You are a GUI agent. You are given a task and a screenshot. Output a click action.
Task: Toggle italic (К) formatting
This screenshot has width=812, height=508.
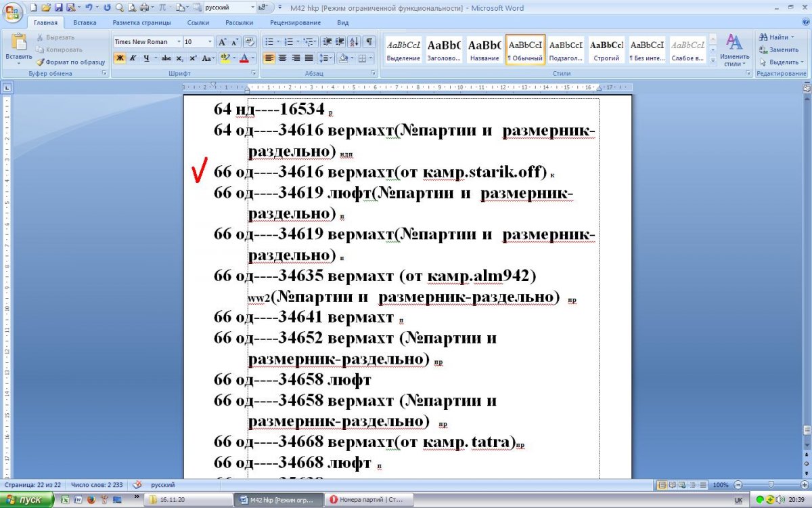(133, 58)
